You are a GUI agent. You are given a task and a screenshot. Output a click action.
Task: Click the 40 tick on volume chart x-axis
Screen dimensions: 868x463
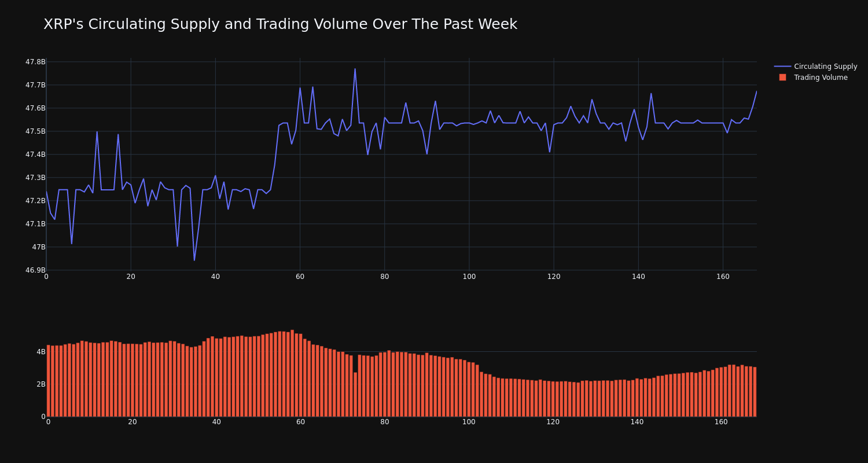coord(216,422)
